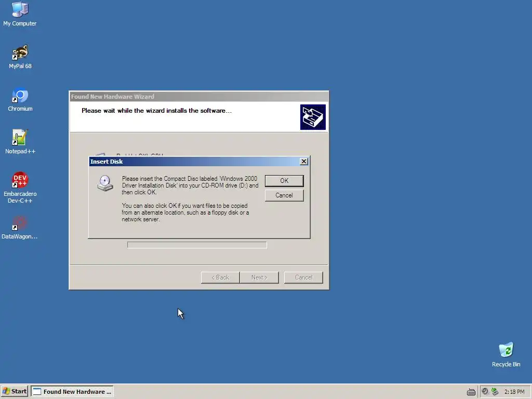
Task: Launch MyPal 68 browser shortcut
Action: pyautogui.click(x=20, y=57)
